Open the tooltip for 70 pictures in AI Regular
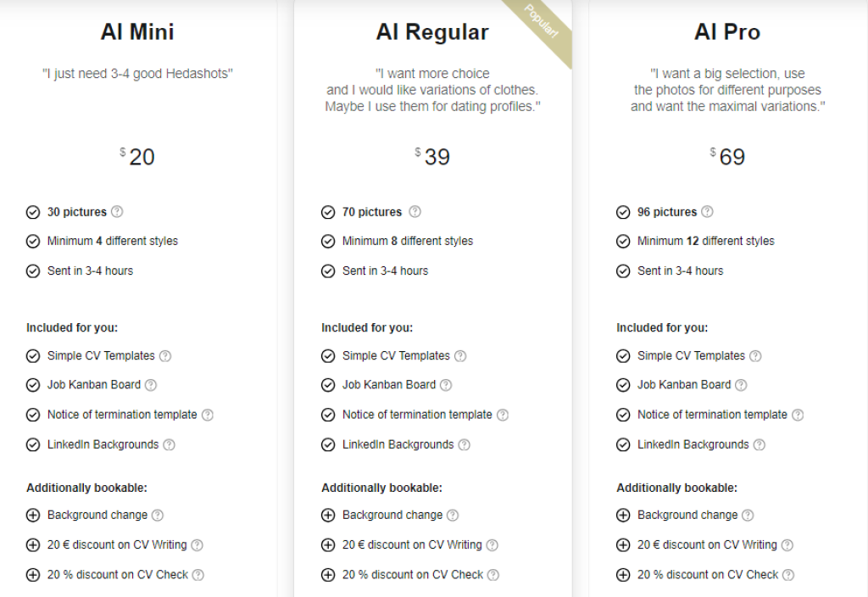868x597 pixels. point(414,212)
